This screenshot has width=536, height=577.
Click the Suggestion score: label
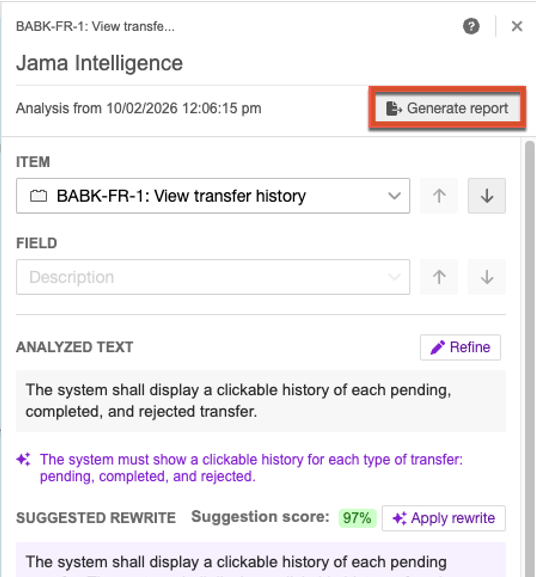260,517
